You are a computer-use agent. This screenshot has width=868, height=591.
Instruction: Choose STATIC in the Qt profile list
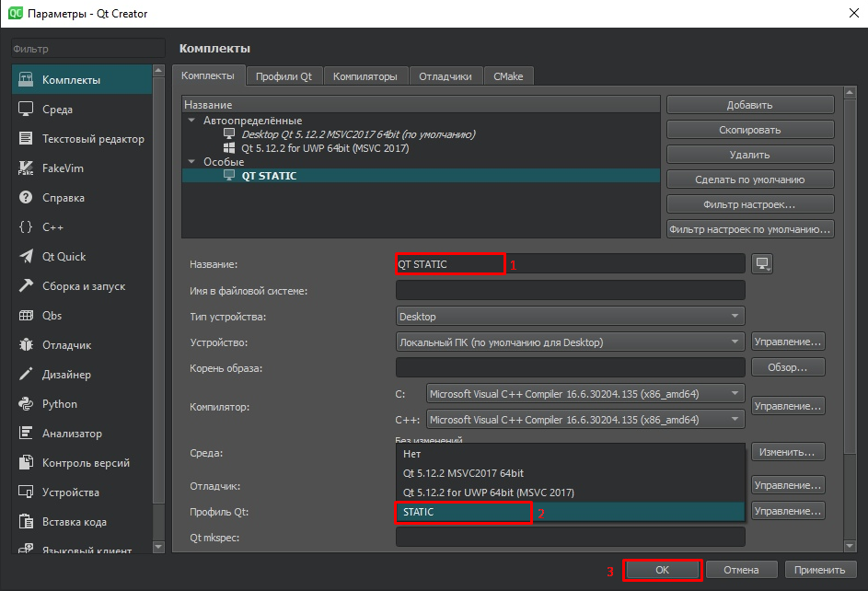click(x=570, y=512)
